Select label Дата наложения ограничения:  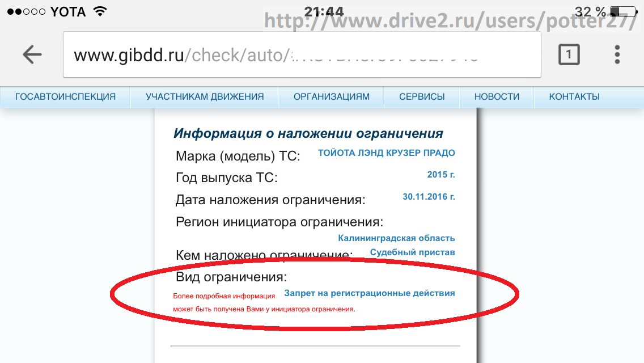coord(270,200)
